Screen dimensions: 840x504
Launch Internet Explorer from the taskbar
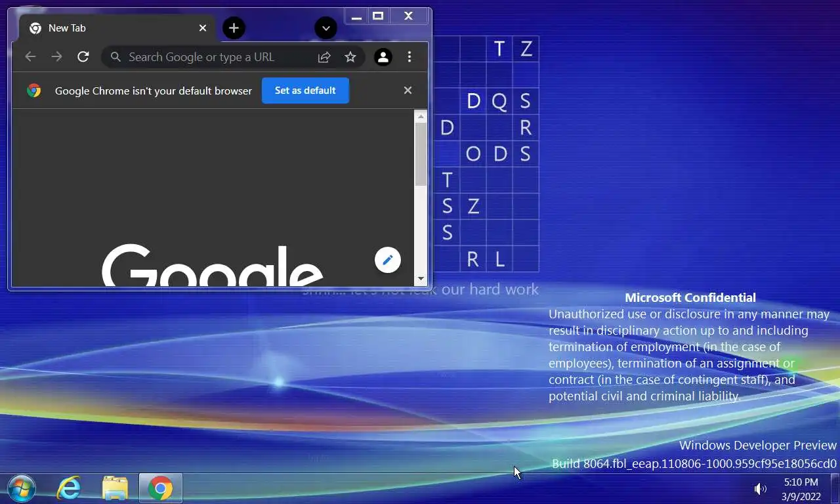point(68,488)
